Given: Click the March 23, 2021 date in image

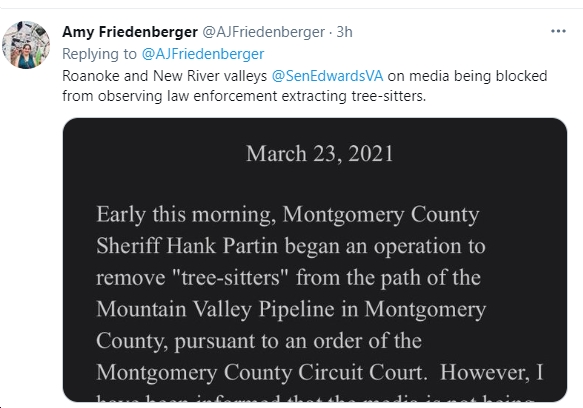Looking at the screenshot, I should click(319, 154).
